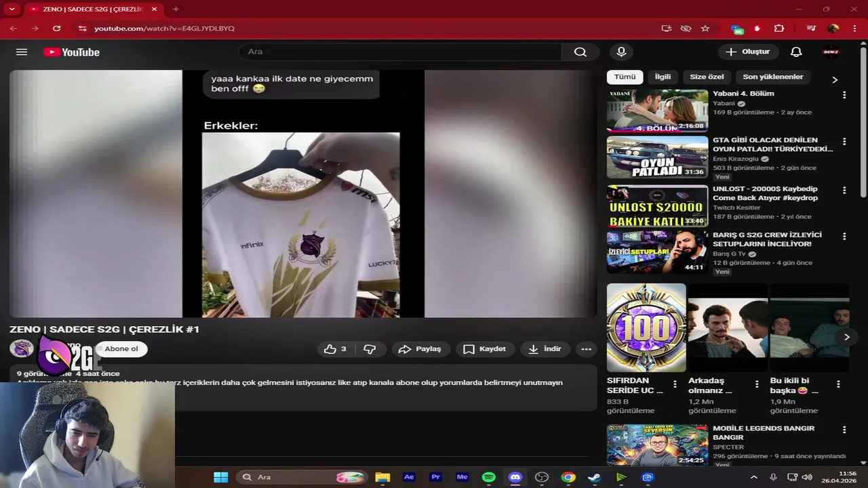
Task: Start voice search with the microphone icon
Action: click(x=621, y=52)
